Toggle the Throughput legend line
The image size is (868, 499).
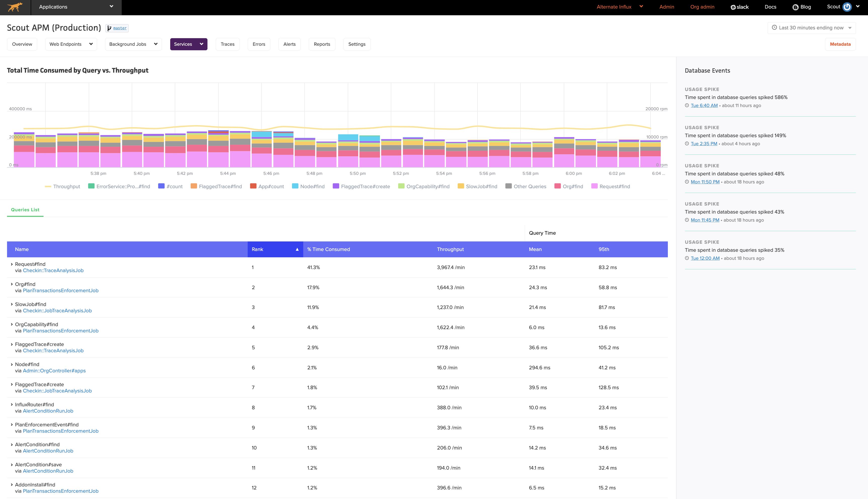[x=62, y=186]
